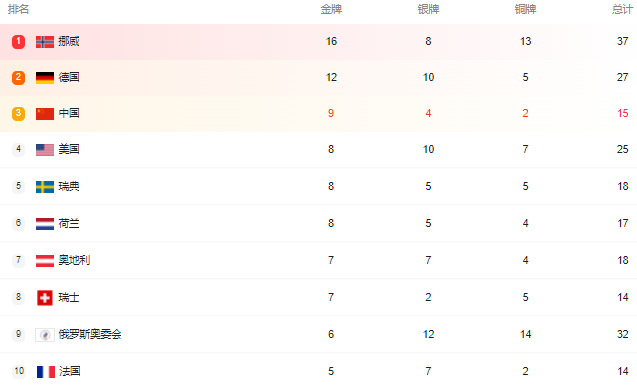Open the 奥地利 country link

74,260
